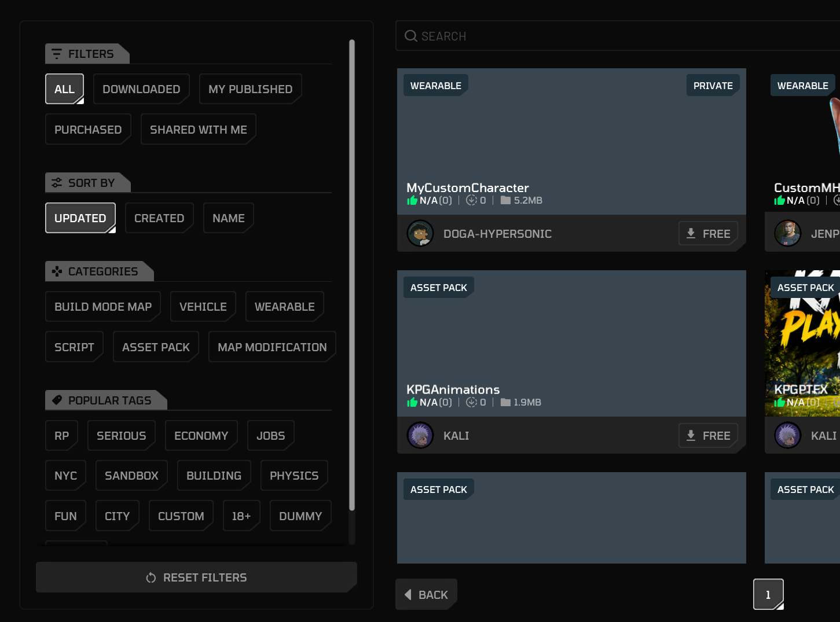
Task: Click RESET FILTERS button
Action: click(x=196, y=577)
